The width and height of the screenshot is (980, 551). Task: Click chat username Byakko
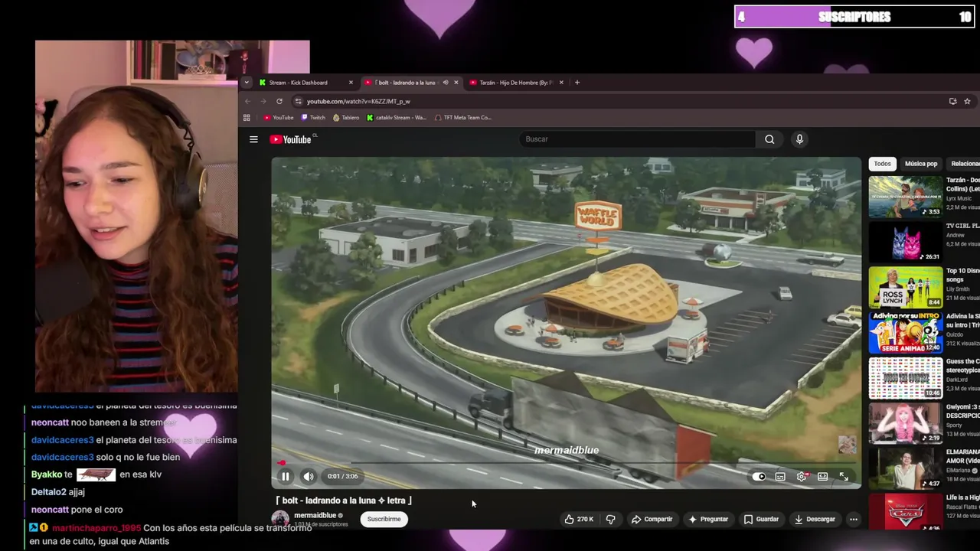(46, 474)
